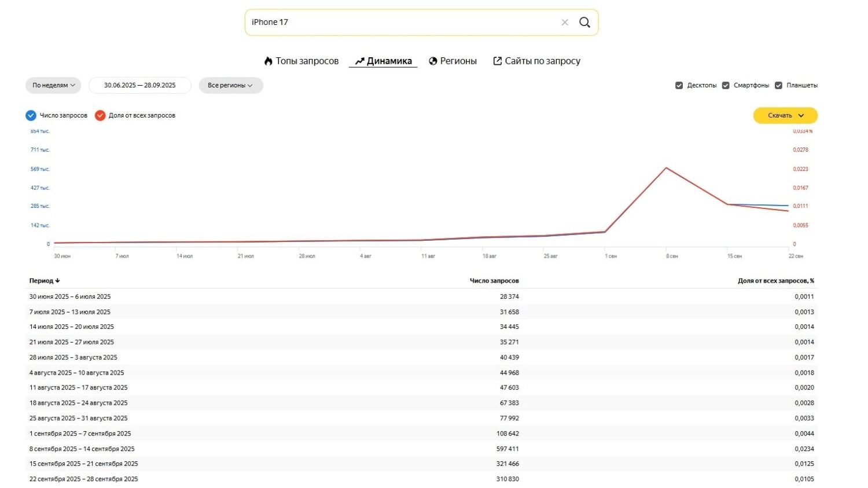
Task: Select the Динамика tab
Action: pos(383,61)
